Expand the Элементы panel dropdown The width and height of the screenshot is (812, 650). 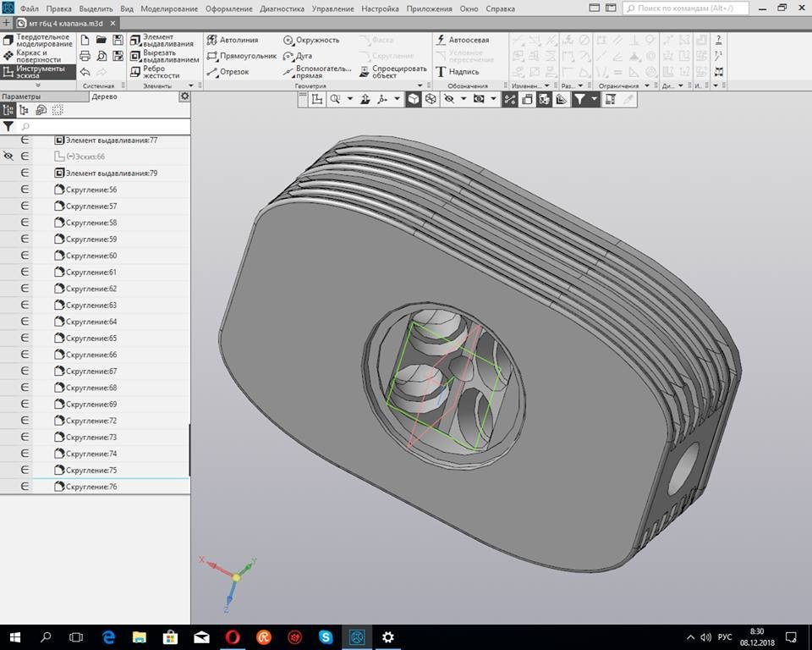pyautogui.click(x=191, y=85)
